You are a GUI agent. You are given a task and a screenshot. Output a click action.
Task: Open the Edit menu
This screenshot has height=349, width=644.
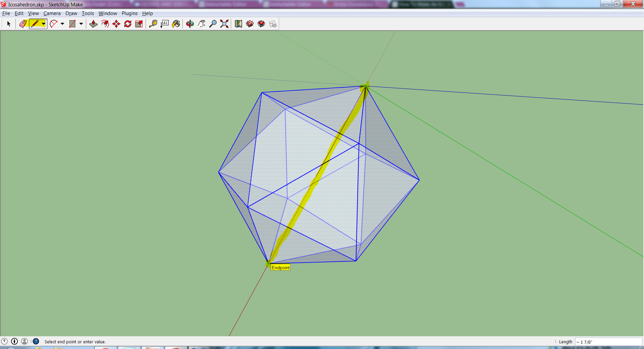[x=19, y=13]
